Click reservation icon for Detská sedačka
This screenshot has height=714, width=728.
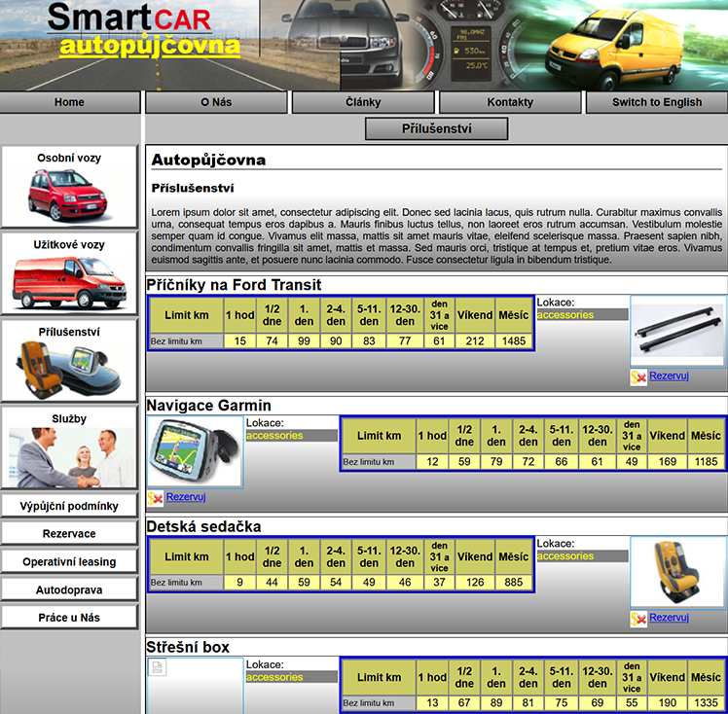tap(638, 619)
